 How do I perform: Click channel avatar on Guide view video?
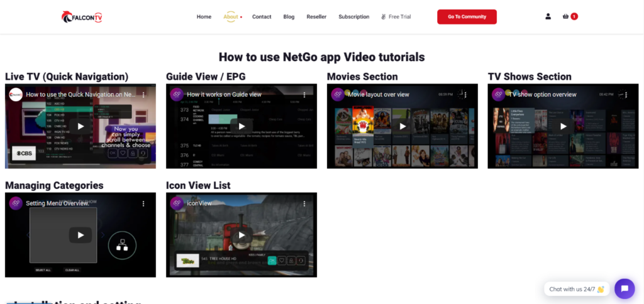pyautogui.click(x=177, y=94)
